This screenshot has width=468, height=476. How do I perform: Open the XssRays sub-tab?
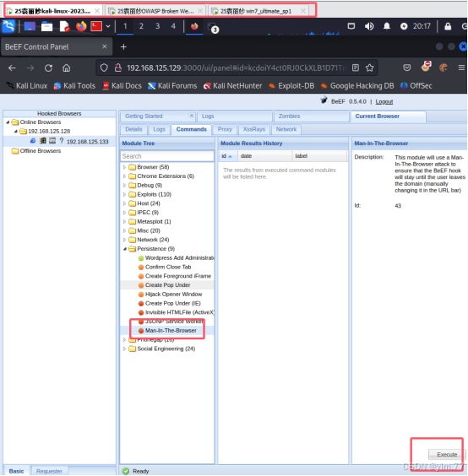tap(253, 130)
